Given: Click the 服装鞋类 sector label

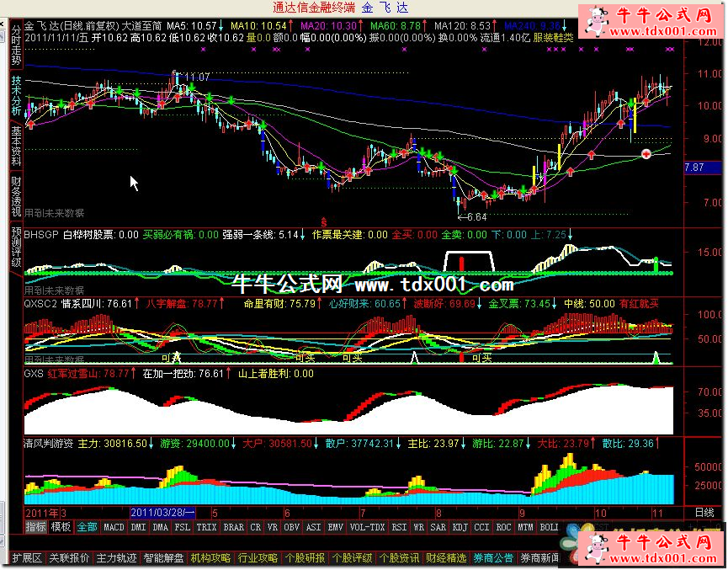Looking at the screenshot, I should tap(553, 38).
